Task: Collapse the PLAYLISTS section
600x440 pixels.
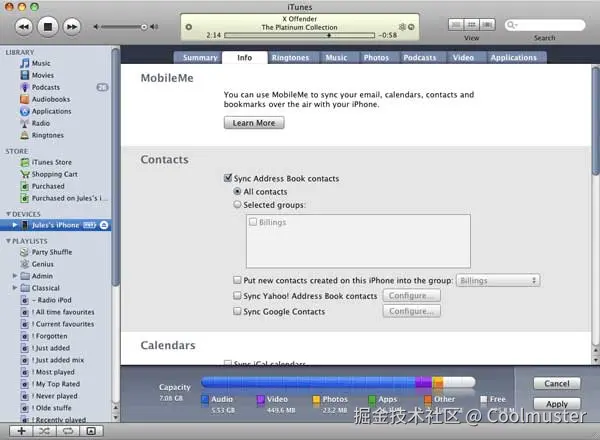Action: (x=8, y=241)
